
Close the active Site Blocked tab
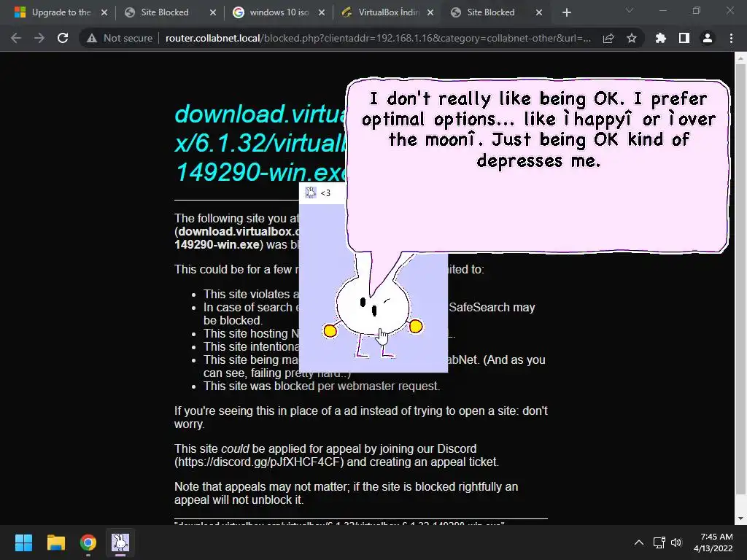(x=539, y=12)
